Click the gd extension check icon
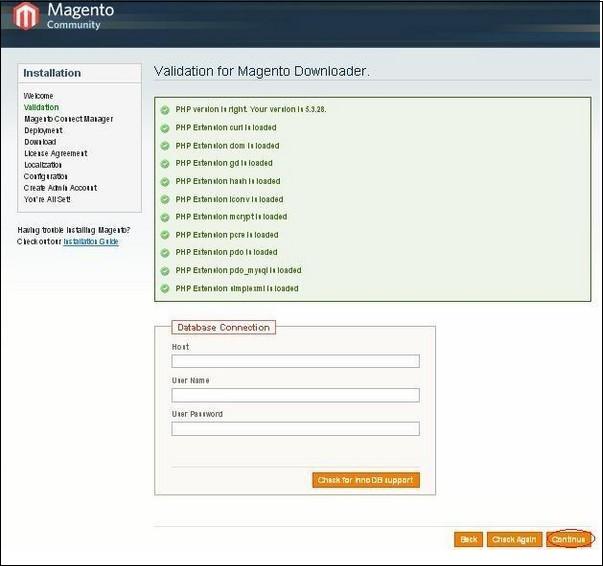603x566 pixels. click(x=165, y=164)
